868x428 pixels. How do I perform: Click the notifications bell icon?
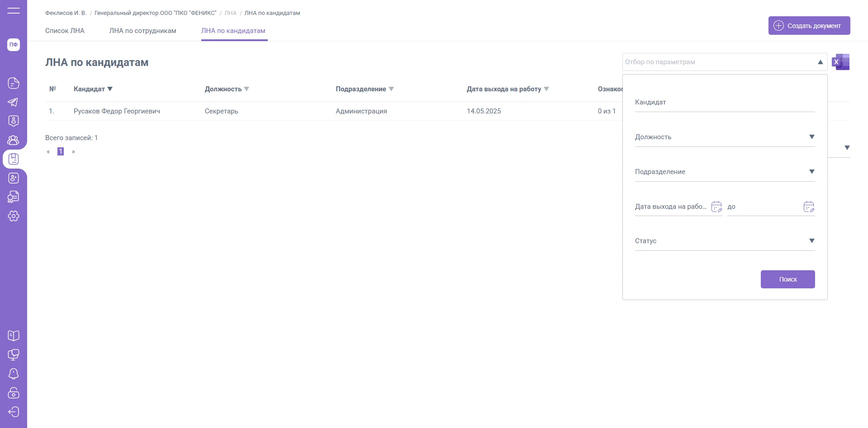point(14,374)
